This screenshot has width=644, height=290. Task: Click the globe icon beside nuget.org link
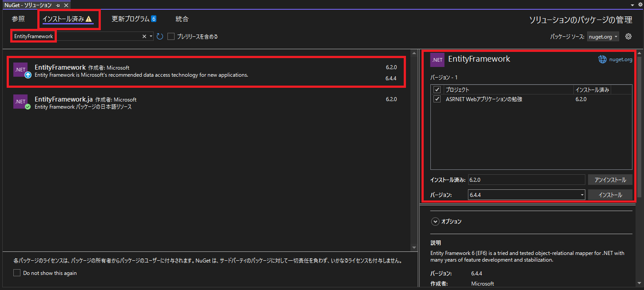(x=602, y=59)
